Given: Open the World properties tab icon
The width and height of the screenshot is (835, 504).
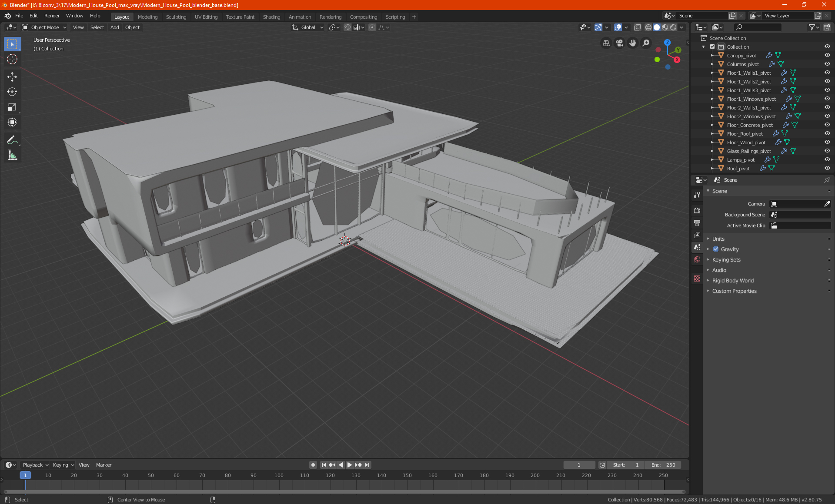Looking at the screenshot, I should pos(697,259).
